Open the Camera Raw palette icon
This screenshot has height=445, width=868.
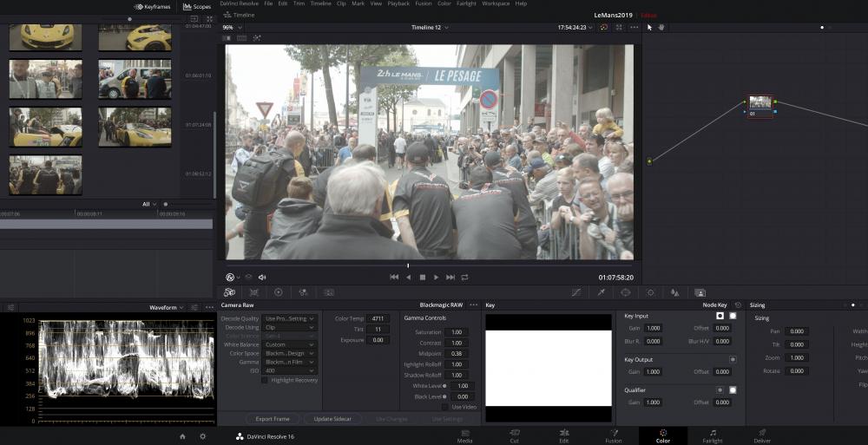coord(229,292)
